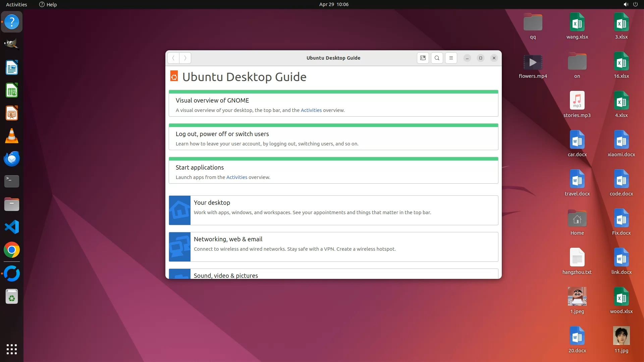
Task: Click the back navigation arrow
Action: (x=173, y=58)
